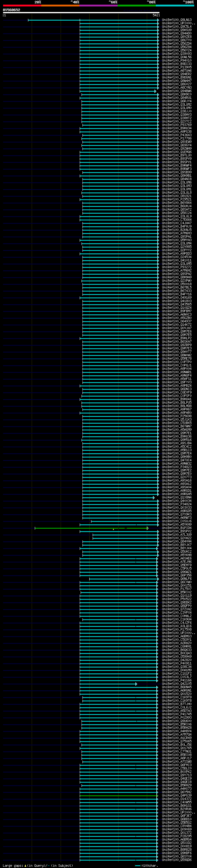Select the label UniRef100_A8TUA6
The image size is (197, 868).
[x=177, y=71]
